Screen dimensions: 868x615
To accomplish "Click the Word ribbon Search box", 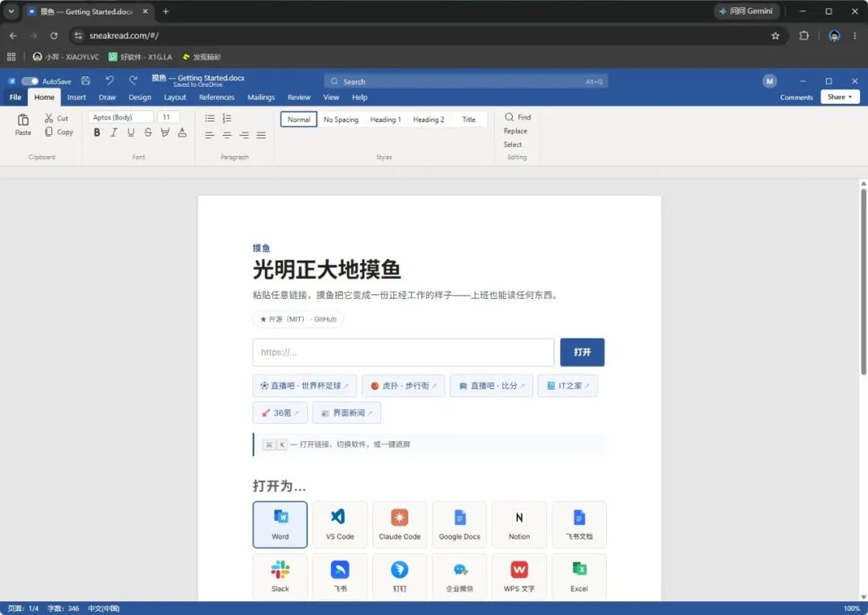I will pyautogui.click(x=466, y=81).
